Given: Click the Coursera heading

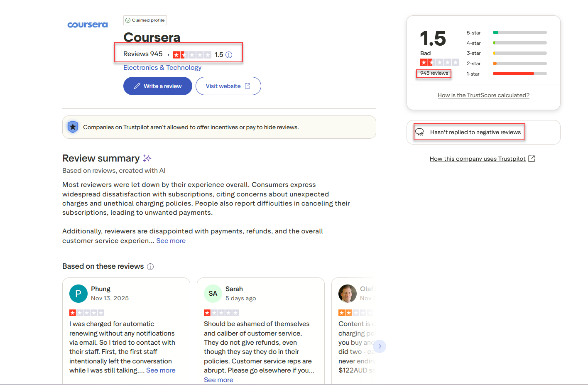Looking at the screenshot, I should pos(152,37).
